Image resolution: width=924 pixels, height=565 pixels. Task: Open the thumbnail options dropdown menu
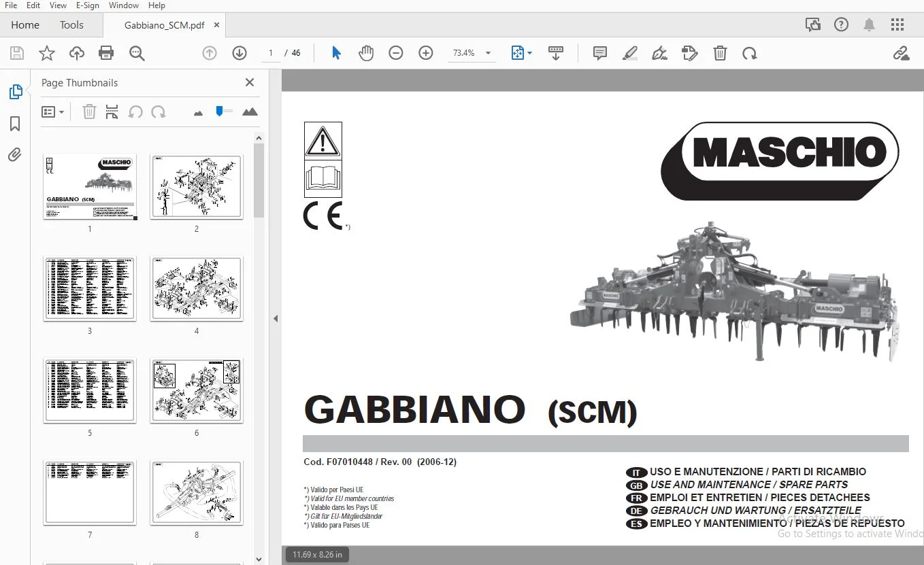pos(53,112)
